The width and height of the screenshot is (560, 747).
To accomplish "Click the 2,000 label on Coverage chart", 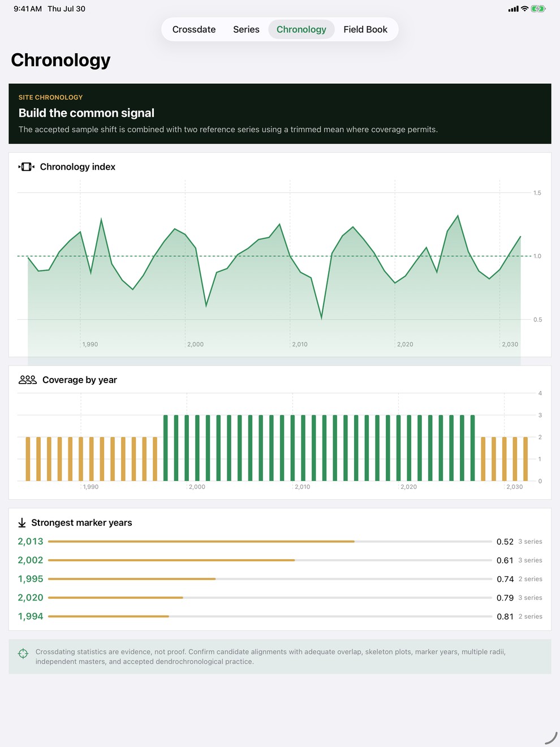I will 197,487.
